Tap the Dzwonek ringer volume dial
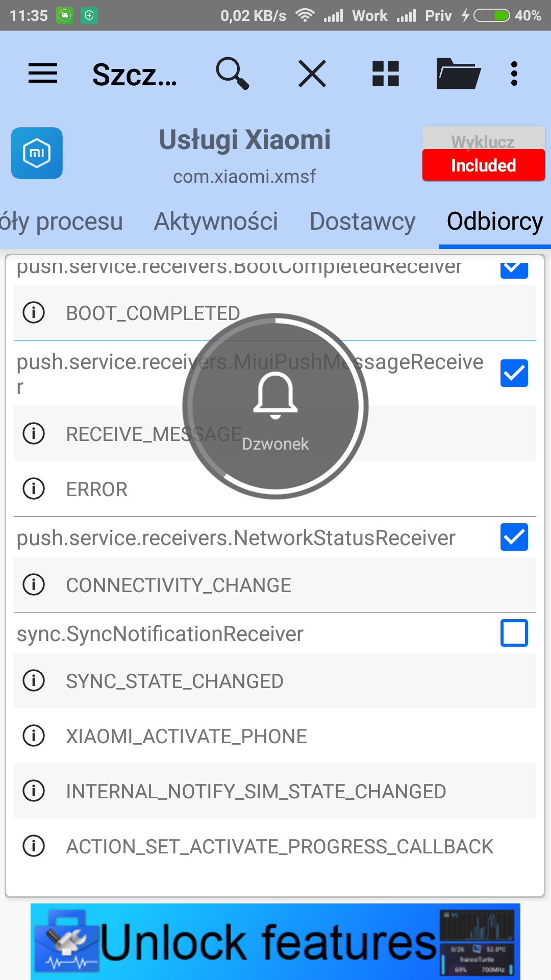The height and width of the screenshot is (980, 551). point(275,406)
